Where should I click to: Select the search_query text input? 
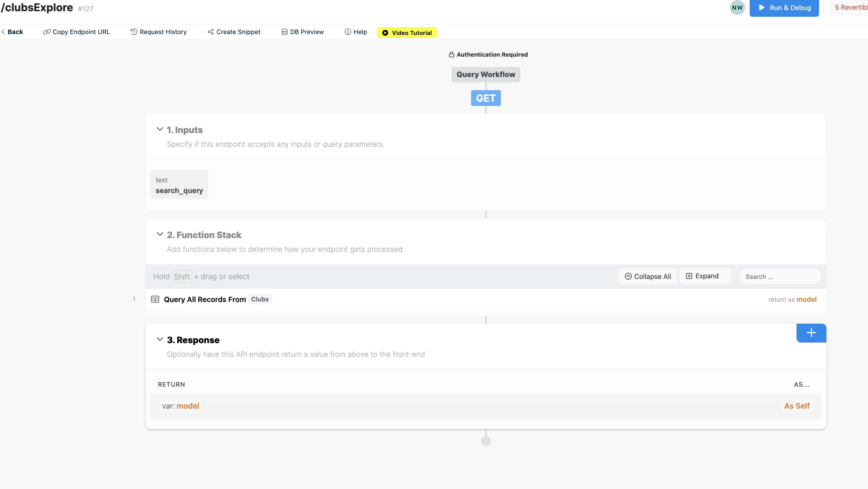pyautogui.click(x=179, y=185)
